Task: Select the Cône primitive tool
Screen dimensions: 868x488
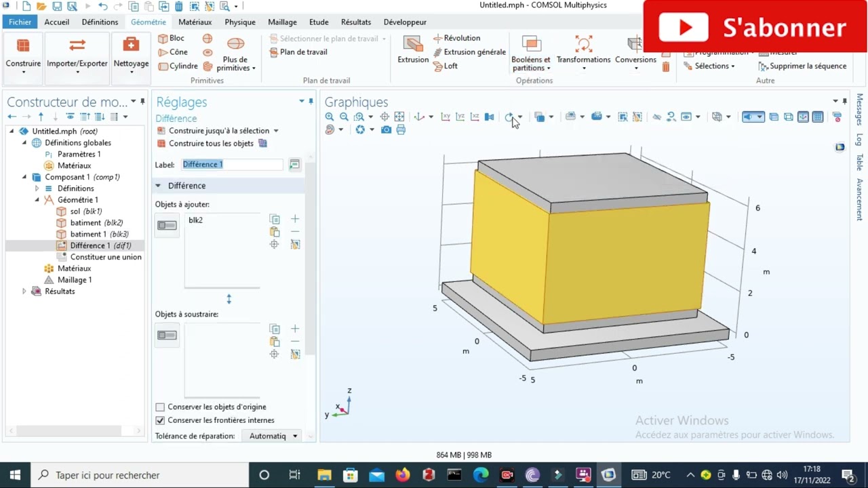Action: 173,52
